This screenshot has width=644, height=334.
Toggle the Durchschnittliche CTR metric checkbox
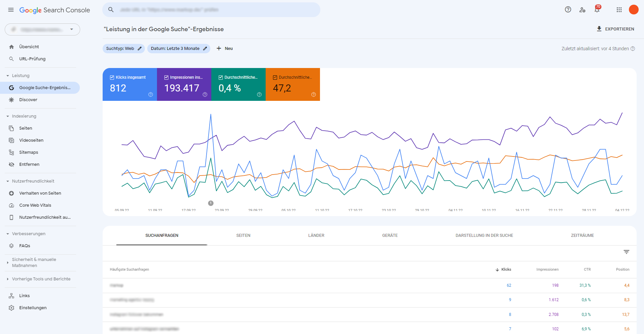(x=221, y=77)
